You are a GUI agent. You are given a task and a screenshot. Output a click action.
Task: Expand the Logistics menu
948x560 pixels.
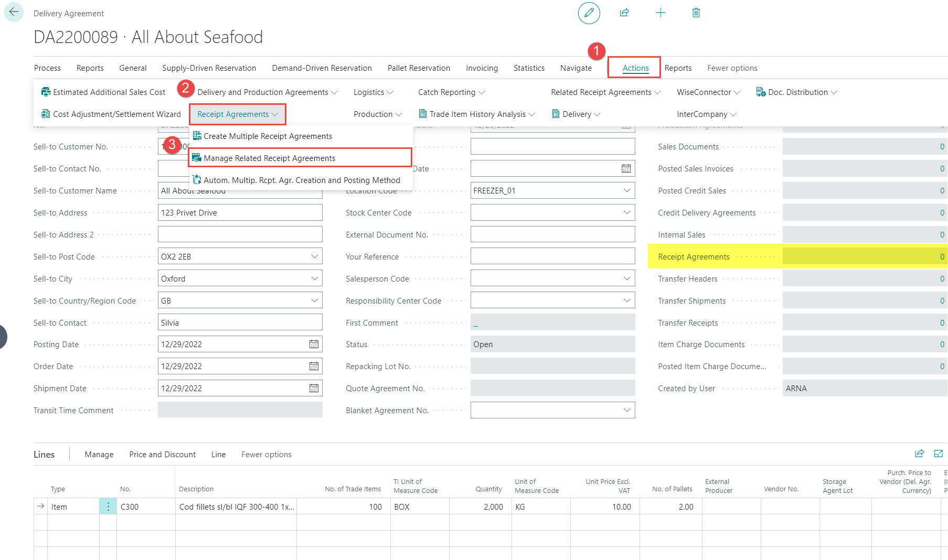[x=373, y=92]
